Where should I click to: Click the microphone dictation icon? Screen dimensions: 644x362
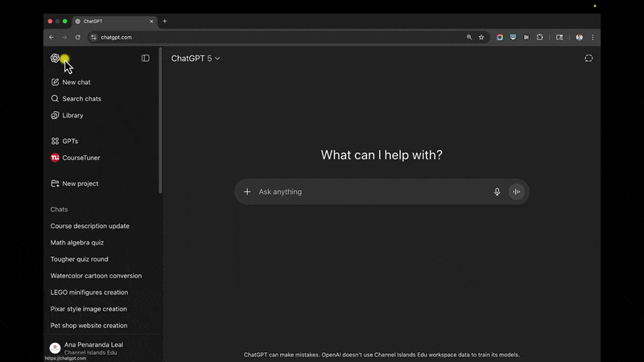(497, 191)
